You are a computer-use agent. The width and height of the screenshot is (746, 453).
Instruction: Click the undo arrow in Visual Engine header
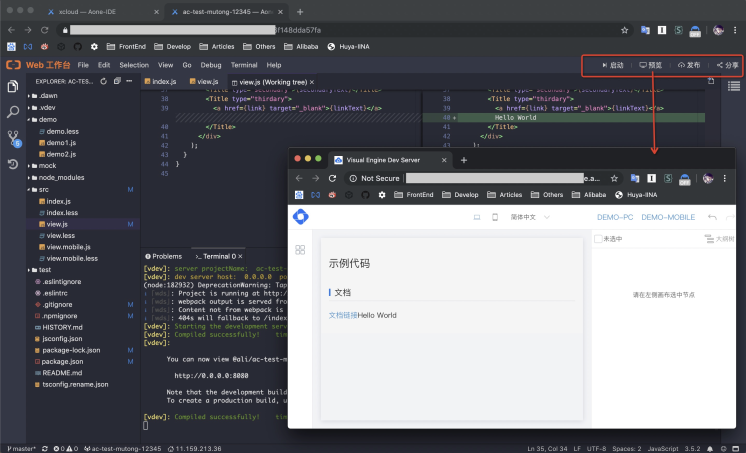[712, 217]
